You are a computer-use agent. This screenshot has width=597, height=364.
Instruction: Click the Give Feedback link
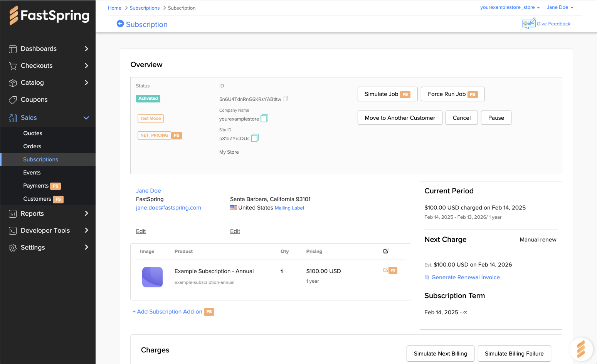tap(553, 24)
